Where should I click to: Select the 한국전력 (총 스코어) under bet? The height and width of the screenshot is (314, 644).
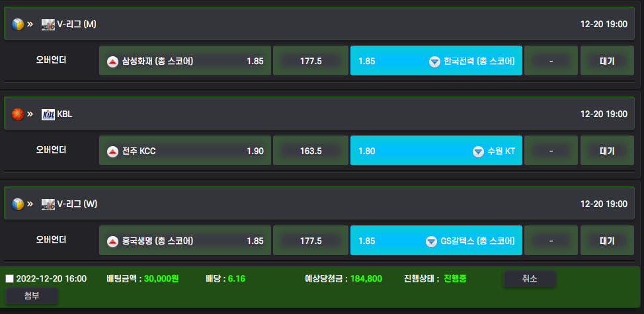pyautogui.click(x=436, y=60)
